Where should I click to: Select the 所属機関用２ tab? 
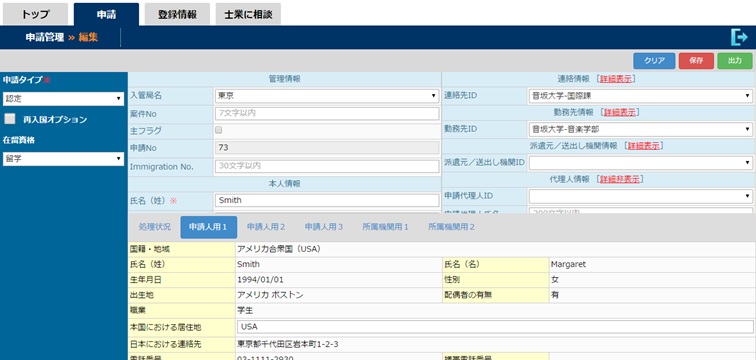(x=451, y=227)
